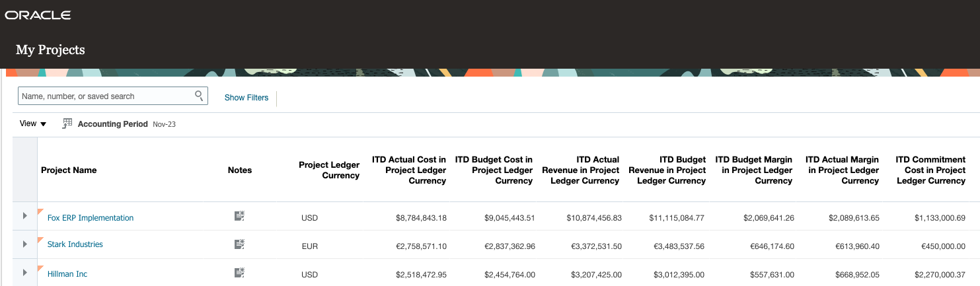This screenshot has width=980, height=286.
Task: Click the Oracle logo
Action: (x=38, y=15)
